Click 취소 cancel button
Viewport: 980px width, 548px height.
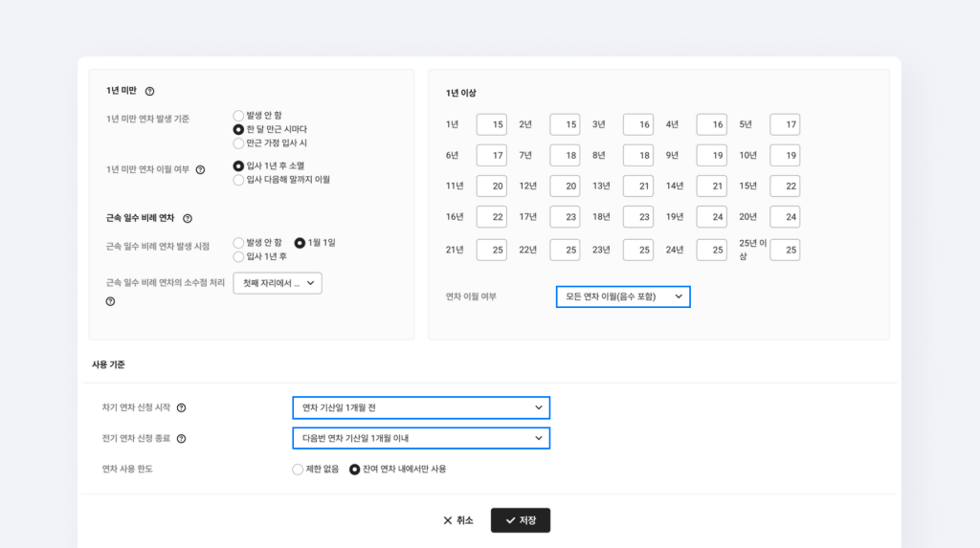[x=458, y=520]
